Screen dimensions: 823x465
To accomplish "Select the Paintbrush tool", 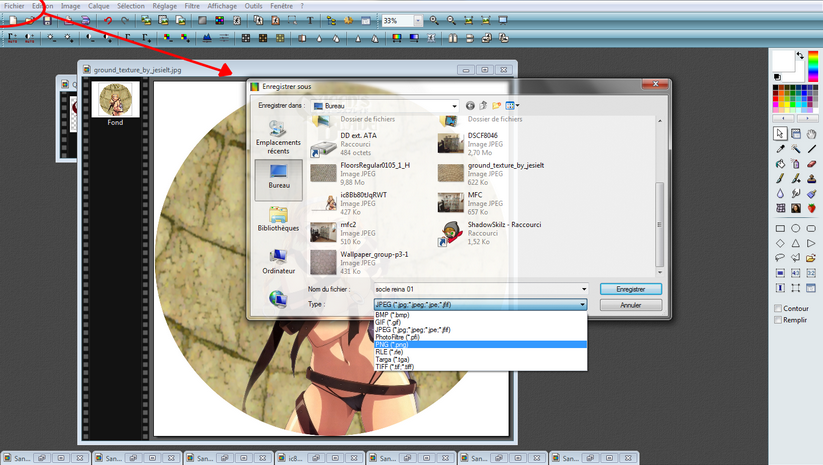I will 780,178.
